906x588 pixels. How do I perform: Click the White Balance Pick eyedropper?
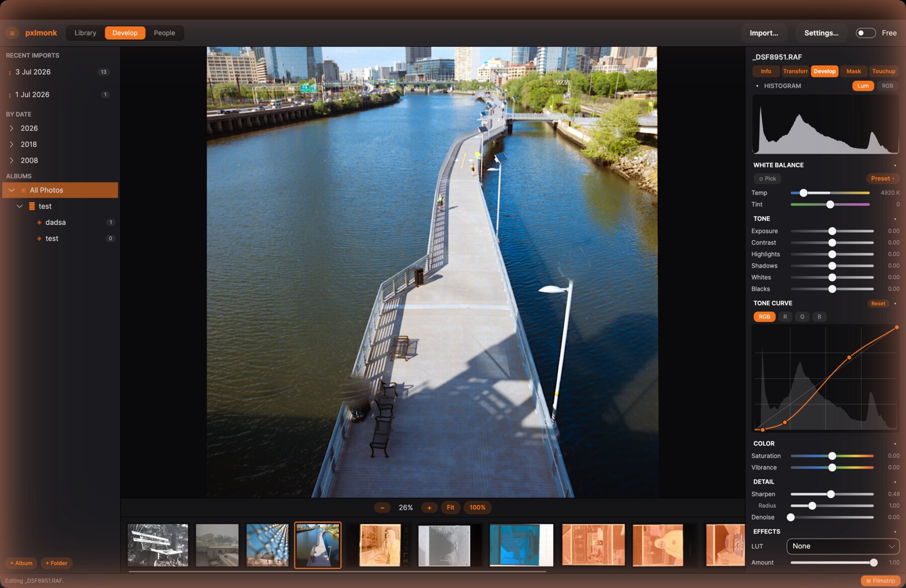768,179
